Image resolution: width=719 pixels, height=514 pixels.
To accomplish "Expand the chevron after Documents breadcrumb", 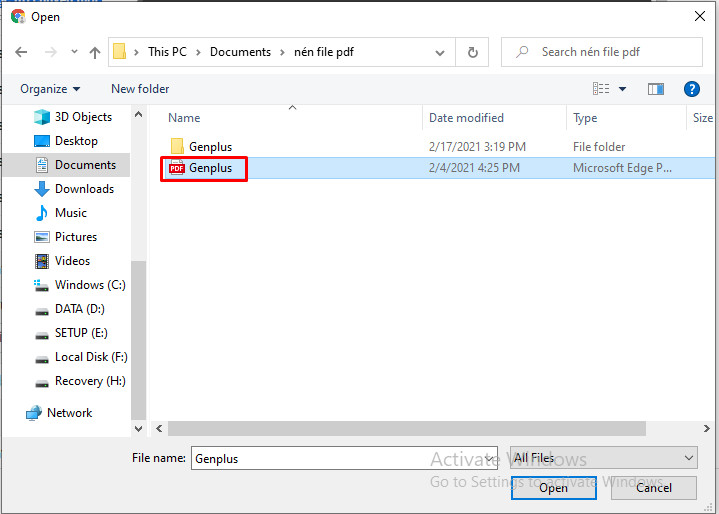I will [x=282, y=52].
